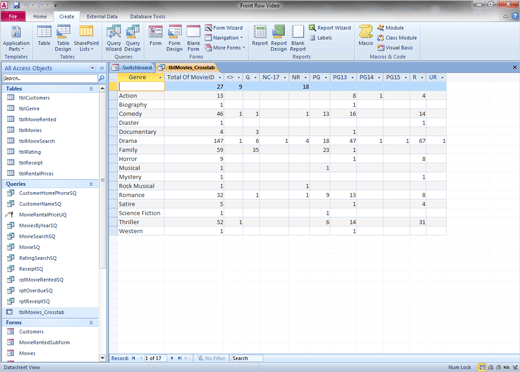Open SharePoint Lists menu

coord(86,39)
